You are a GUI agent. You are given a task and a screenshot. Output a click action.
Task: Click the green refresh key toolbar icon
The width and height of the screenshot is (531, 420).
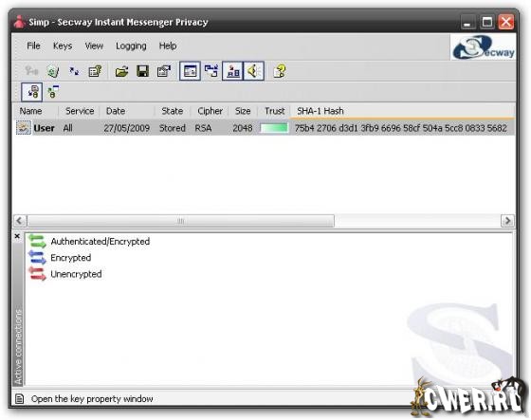point(53,71)
